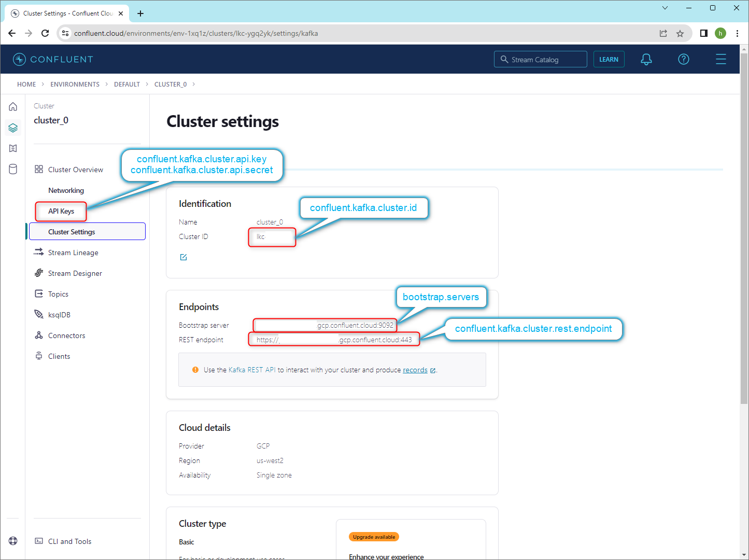Image resolution: width=749 pixels, height=560 pixels.
Task: Open Stream Lineage from sidebar
Action: pos(73,253)
